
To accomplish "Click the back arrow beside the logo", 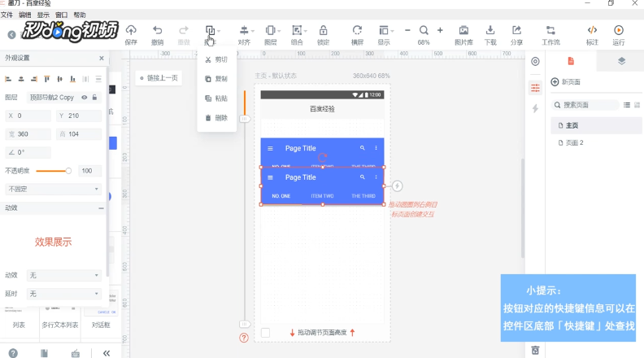I will coord(12,35).
